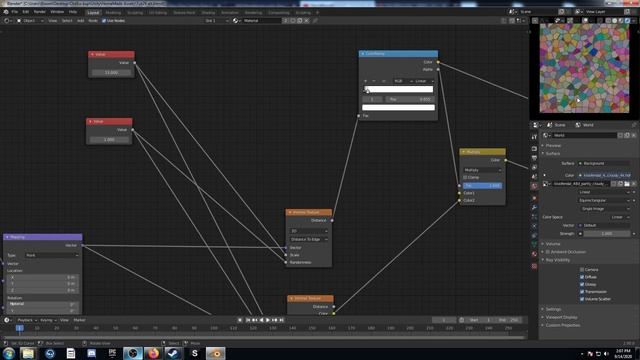Open the Active Tool properties tab icon
Screen dimensions: 640x360
coord(534,137)
